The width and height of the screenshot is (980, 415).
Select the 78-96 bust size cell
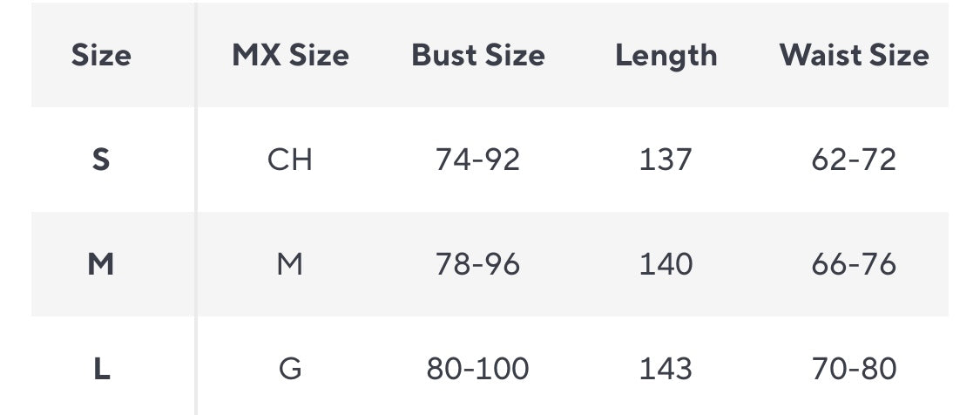pyautogui.click(x=478, y=264)
